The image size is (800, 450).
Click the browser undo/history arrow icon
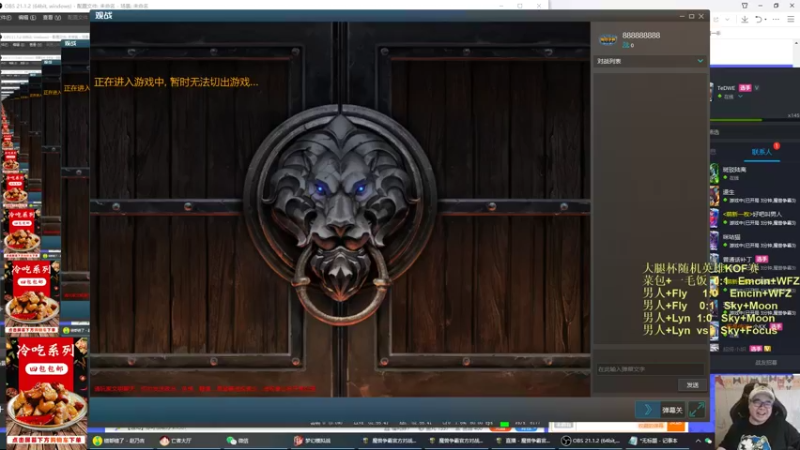(760, 19)
